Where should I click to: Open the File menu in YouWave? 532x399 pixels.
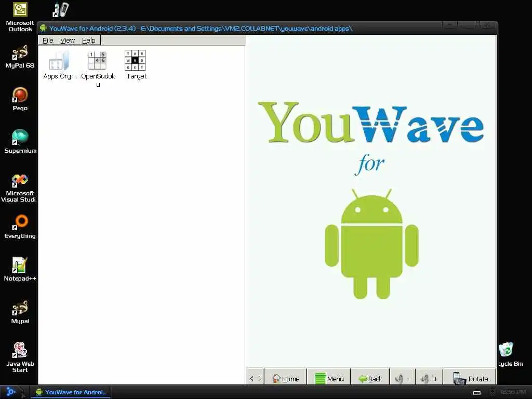[48, 41]
